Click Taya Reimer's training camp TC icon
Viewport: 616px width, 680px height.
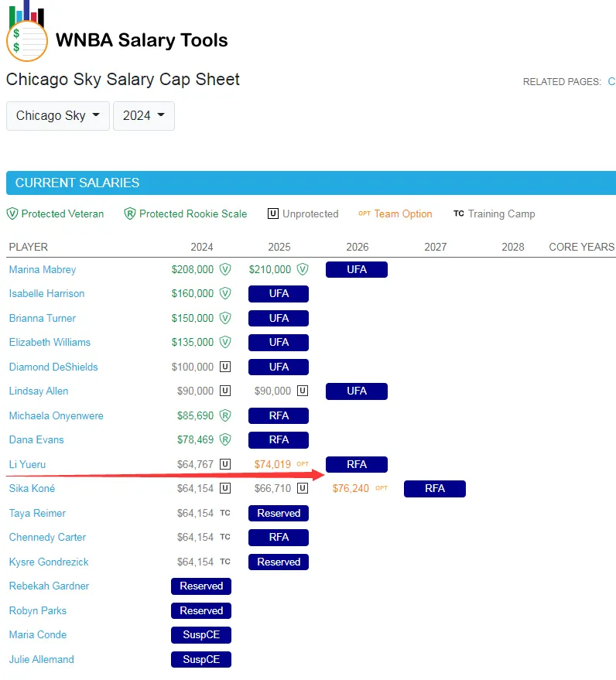(x=224, y=513)
